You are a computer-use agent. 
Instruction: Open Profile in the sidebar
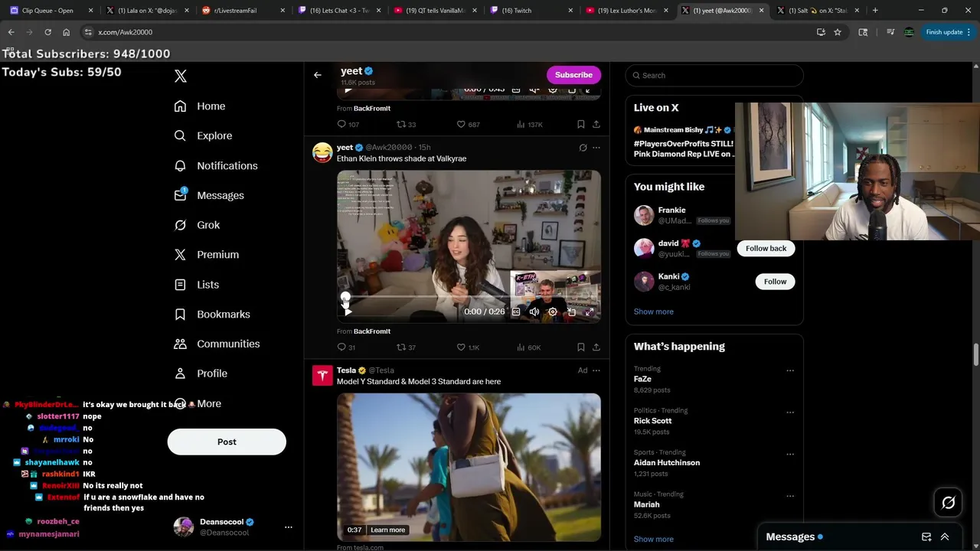(x=201, y=373)
